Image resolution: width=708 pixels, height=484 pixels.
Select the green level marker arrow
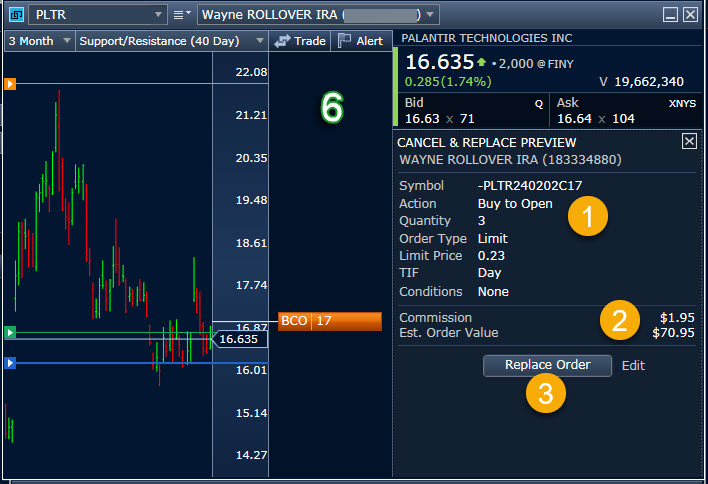coord(10,332)
